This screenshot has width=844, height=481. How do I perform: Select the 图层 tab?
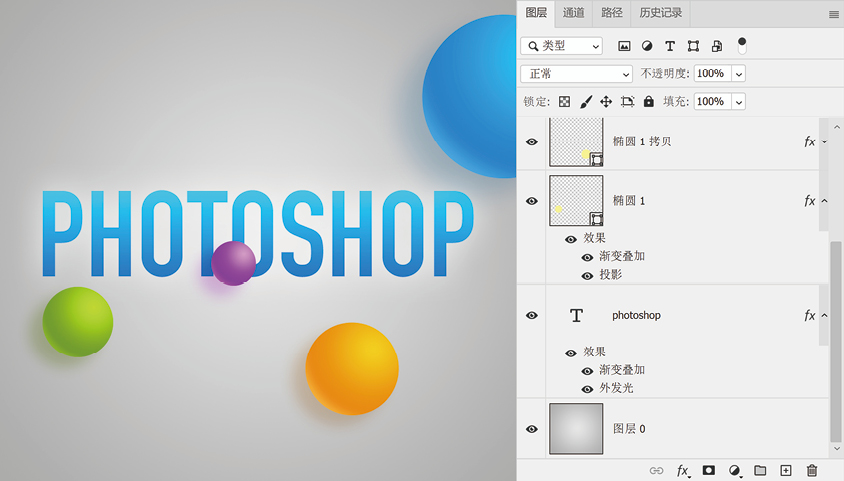pos(536,13)
